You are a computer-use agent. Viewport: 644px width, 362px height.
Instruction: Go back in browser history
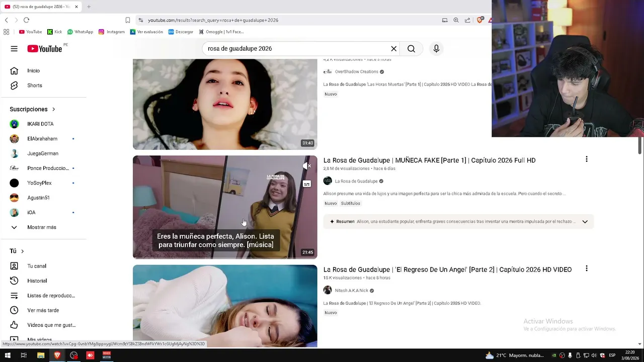click(6, 20)
